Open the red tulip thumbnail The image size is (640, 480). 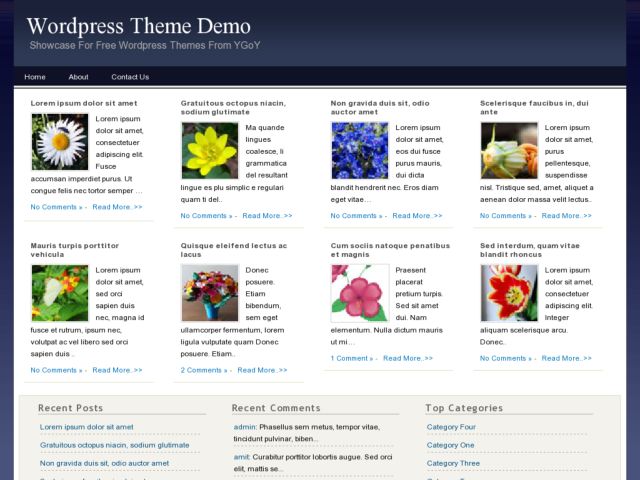[509, 293]
